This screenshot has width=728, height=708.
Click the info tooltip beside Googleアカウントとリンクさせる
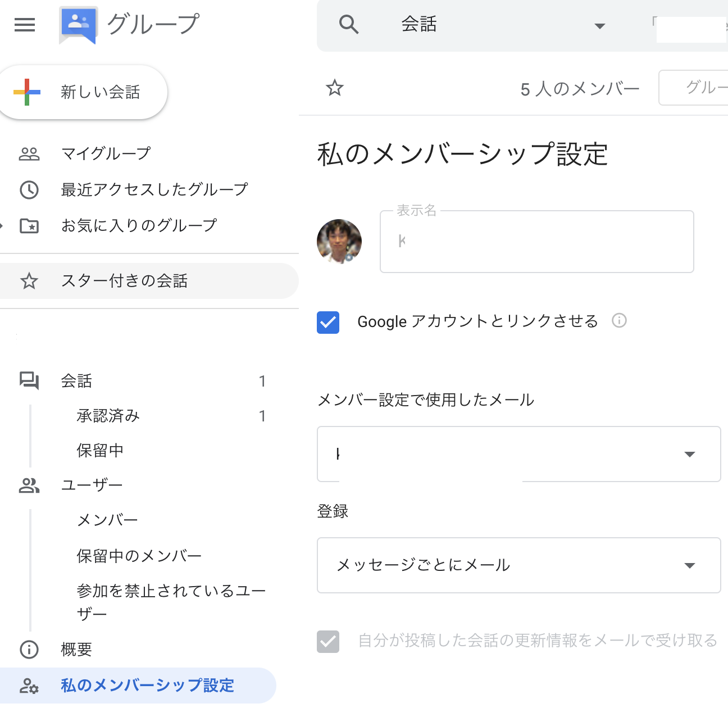[619, 321]
